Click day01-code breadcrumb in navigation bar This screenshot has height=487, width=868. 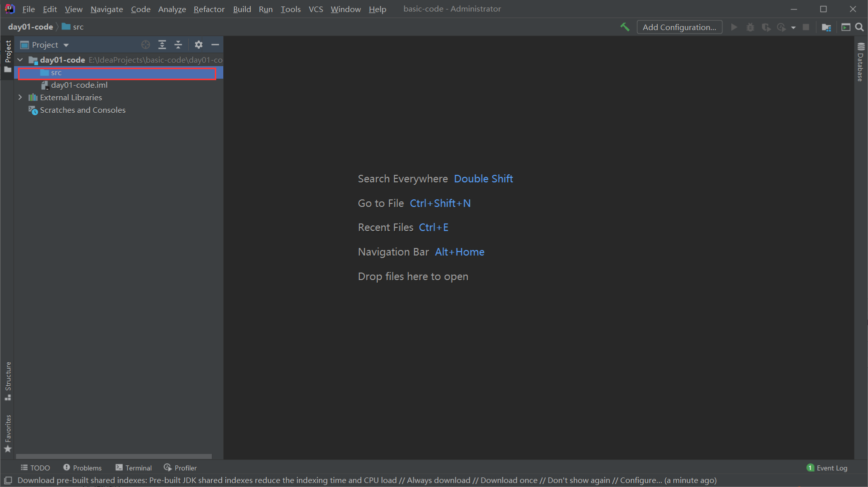pyautogui.click(x=31, y=27)
